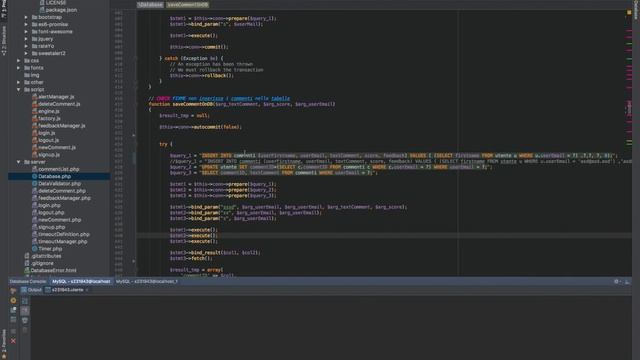Expand the font-awesome folder

click(x=26, y=32)
